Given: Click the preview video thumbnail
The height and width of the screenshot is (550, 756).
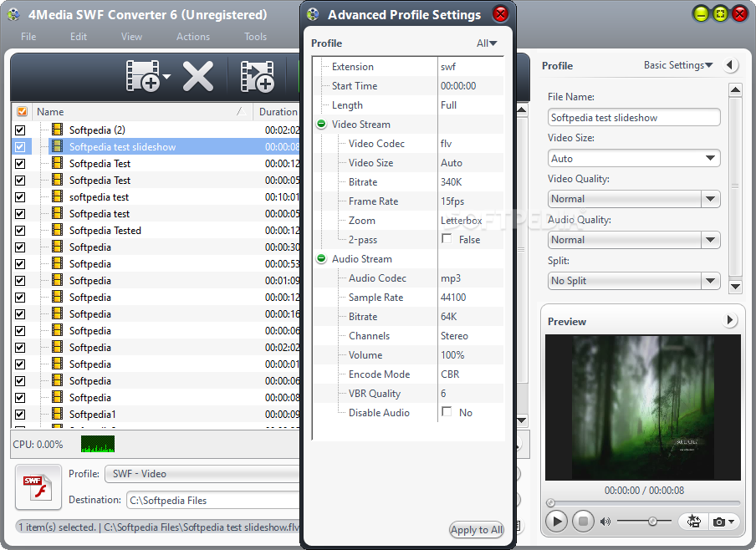Looking at the screenshot, I should tap(643, 407).
